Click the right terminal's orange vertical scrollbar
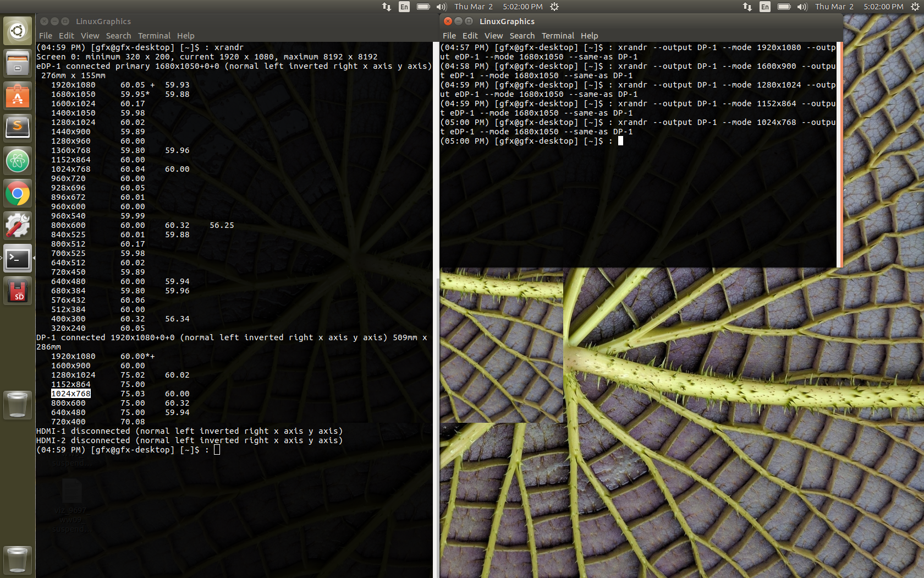 tap(839, 154)
